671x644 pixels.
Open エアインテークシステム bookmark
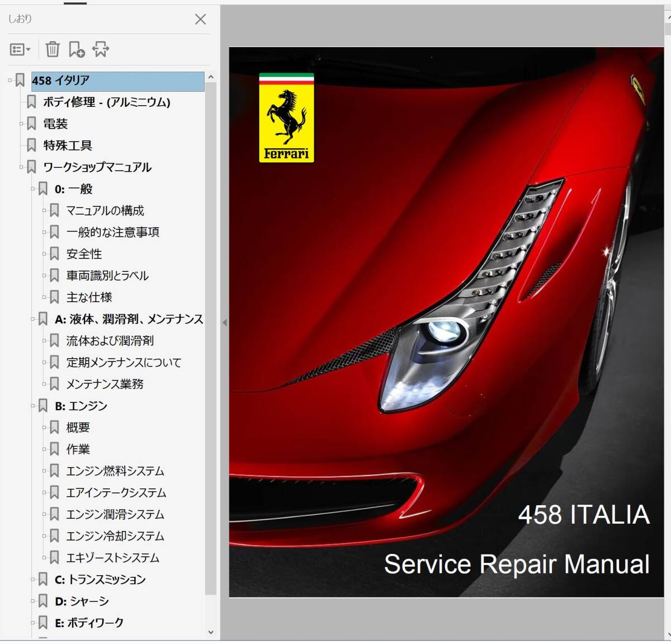pyautogui.click(x=116, y=493)
